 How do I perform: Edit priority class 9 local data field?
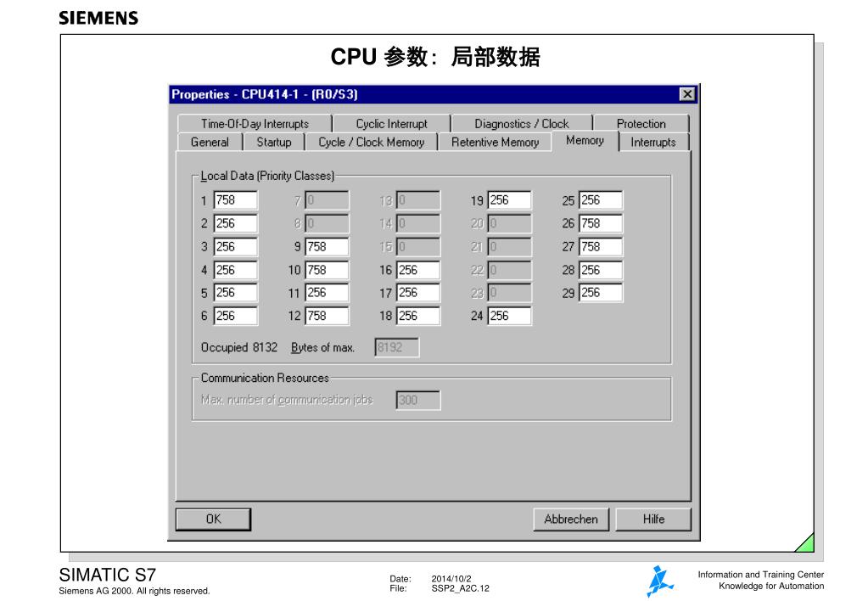coord(327,246)
